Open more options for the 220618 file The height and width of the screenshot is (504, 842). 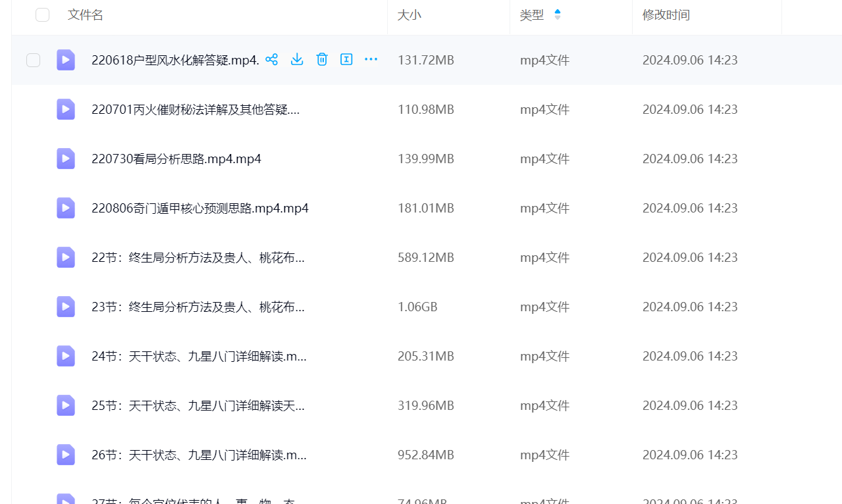pyautogui.click(x=371, y=60)
